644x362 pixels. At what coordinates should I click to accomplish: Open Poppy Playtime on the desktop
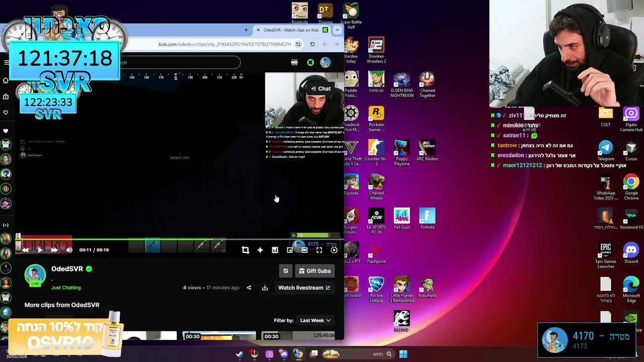[x=401, y=153]
